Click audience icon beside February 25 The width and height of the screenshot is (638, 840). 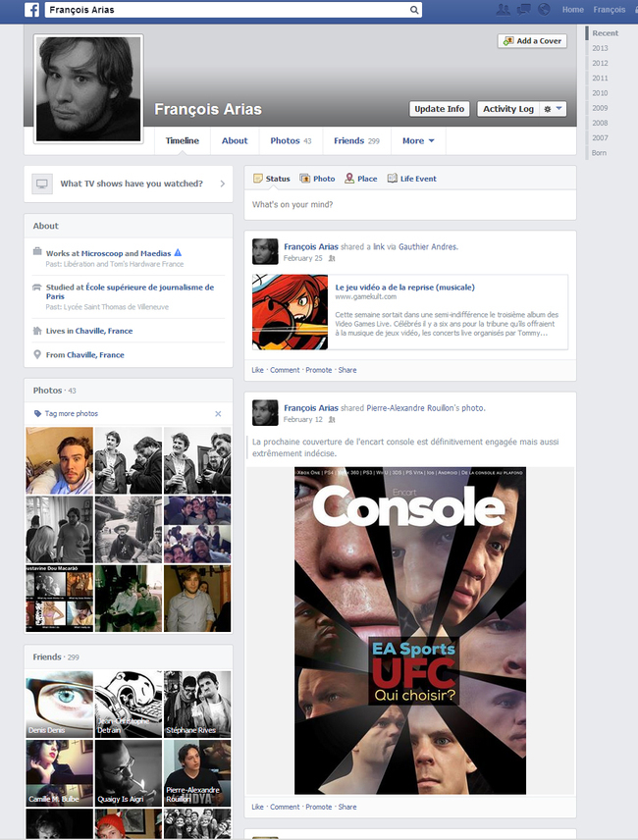tap(332, 258)
